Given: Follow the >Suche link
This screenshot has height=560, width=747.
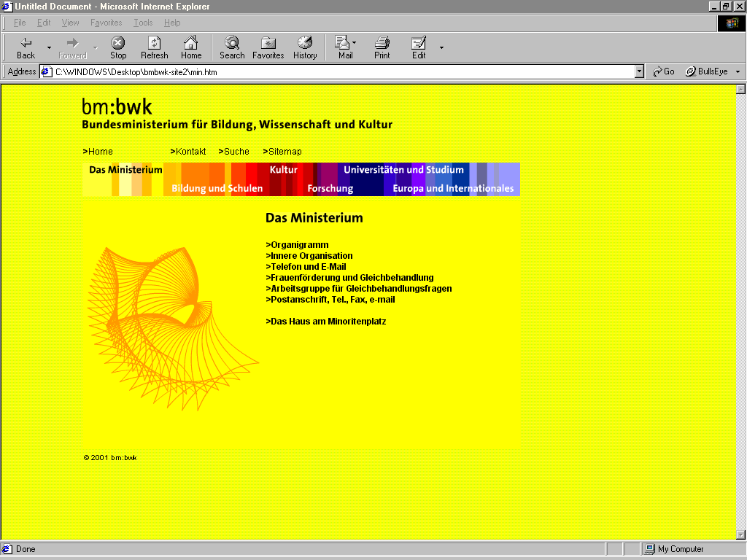Looking at the screenshot, I should [x=234, y=152].
